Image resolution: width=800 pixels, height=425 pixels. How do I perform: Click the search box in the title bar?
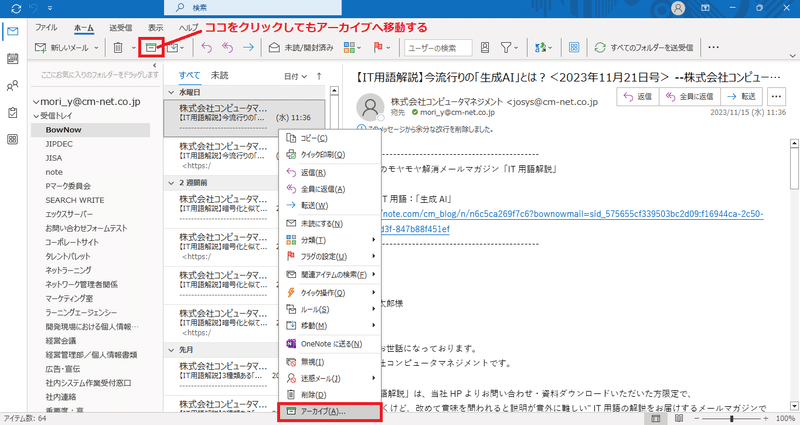[253, 8]
